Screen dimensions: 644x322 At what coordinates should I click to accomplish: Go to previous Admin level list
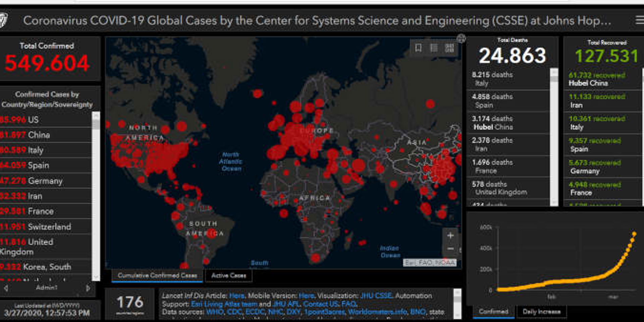point(6,288)
